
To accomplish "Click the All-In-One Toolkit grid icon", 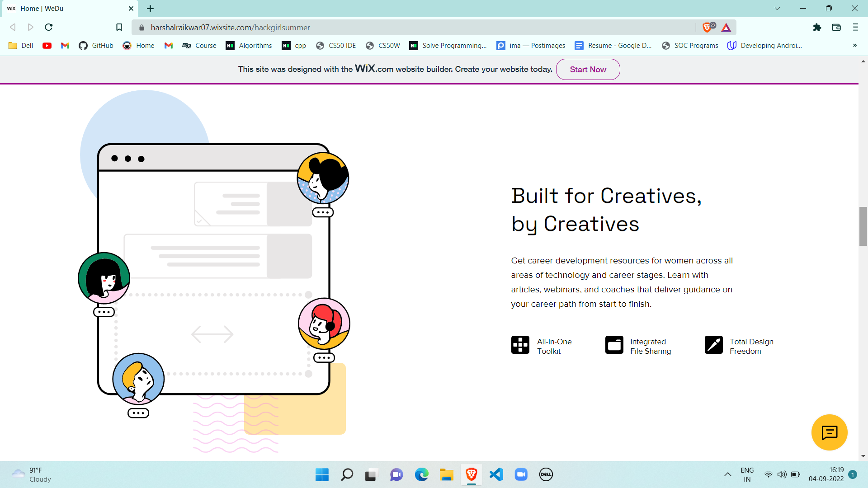I will click(x=520, y=345).
